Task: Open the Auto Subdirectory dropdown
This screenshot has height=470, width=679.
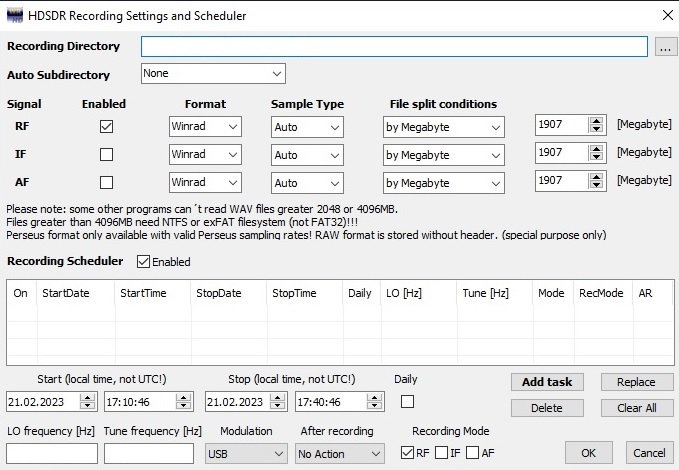Action: (213, 74)
